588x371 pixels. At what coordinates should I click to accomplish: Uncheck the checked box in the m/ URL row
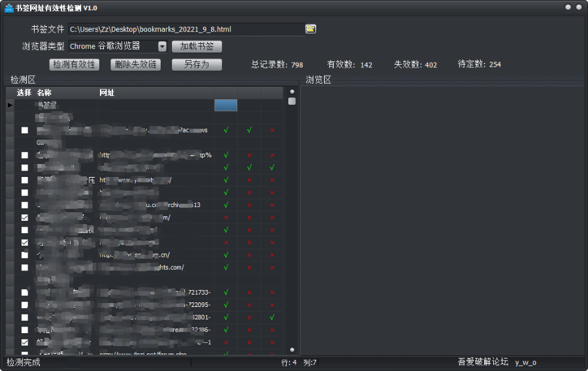pyautogui.click(x=25, y=218)
